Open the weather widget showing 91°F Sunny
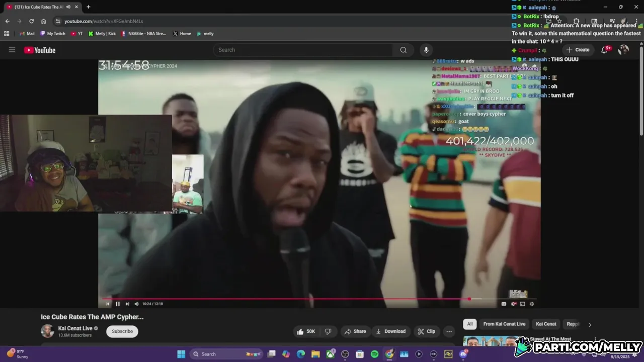Viewport: 644px width, 362px height. tap(18, 354)
